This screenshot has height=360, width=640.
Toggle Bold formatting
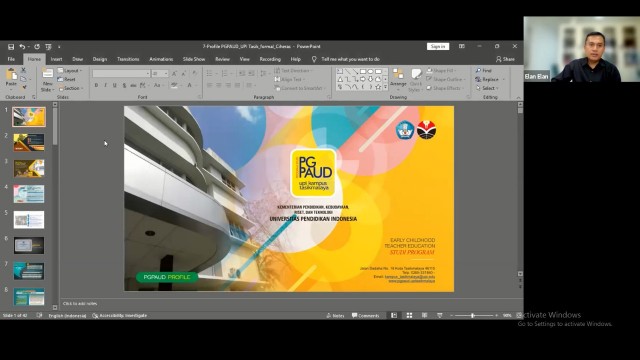[x=96, y=85]
